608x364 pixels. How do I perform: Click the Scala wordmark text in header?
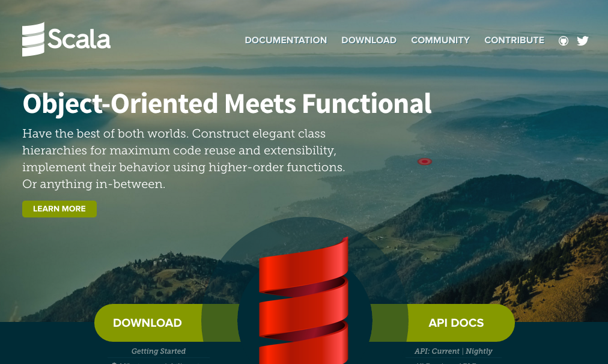tap(79, 40)
